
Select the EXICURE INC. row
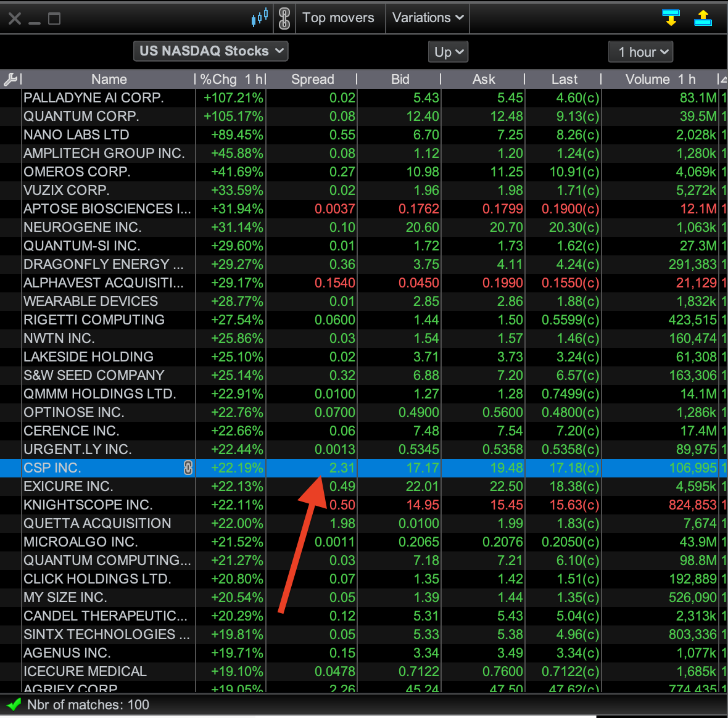[x=364, y=487]
